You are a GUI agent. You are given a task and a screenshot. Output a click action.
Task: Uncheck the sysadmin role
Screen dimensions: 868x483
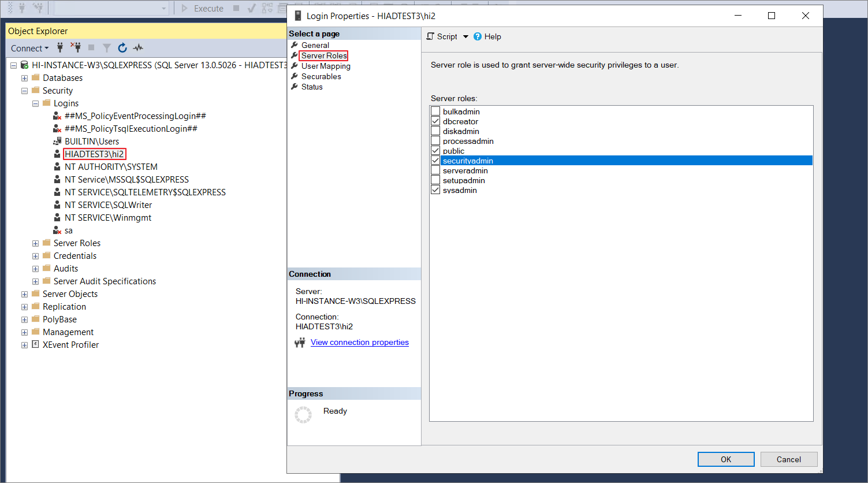coord(435,190)
